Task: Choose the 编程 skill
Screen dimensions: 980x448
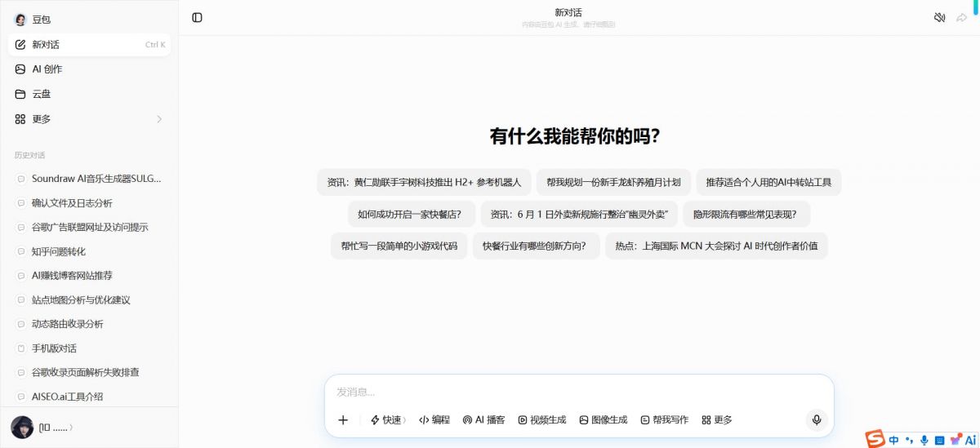Action: 434,419
